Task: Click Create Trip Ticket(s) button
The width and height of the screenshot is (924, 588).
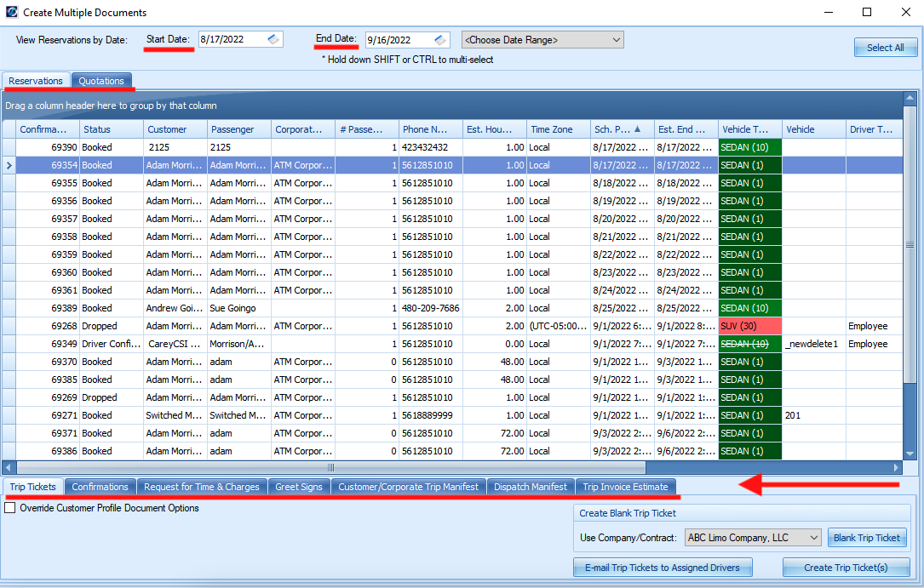Action: point(846,568)
